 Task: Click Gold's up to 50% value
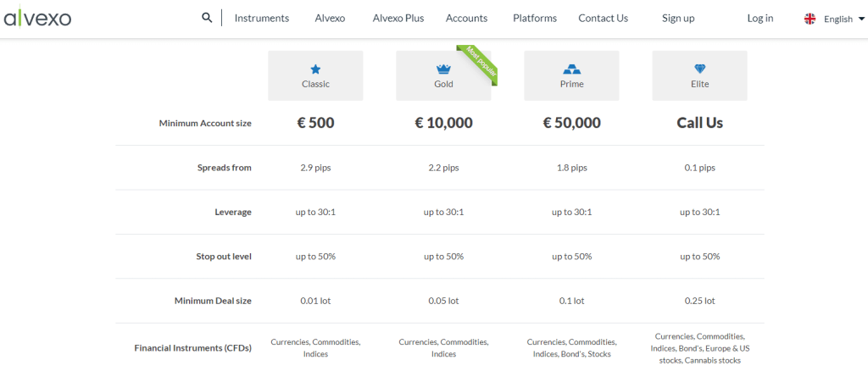point(443,257)
